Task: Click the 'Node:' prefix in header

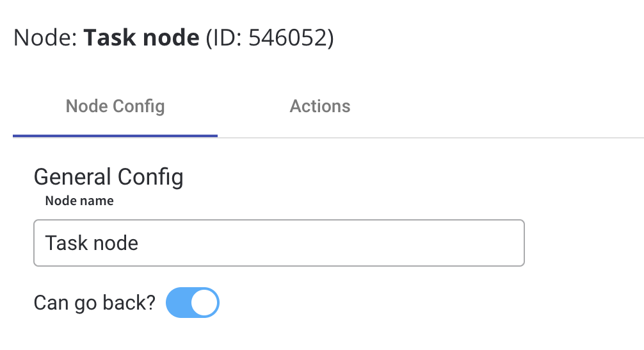Action: [x=45, y=37]
